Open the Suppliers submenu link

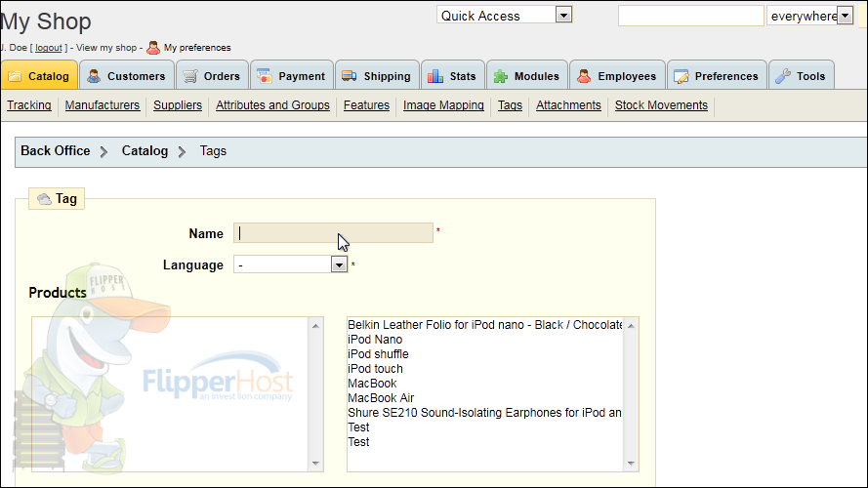178,105
